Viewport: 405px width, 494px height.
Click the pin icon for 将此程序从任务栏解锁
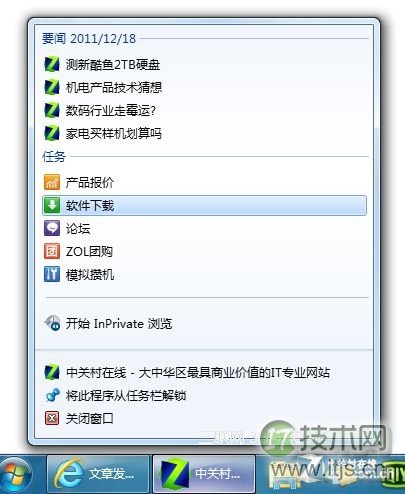pos(52,395)
